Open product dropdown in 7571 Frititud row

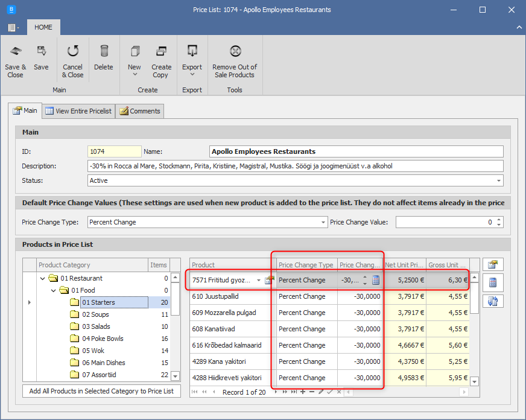point(259,280)
